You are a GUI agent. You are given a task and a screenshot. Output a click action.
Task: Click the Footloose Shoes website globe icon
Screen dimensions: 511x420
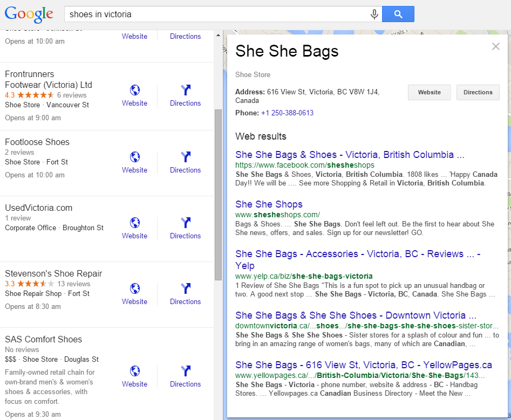click(135, 157)
